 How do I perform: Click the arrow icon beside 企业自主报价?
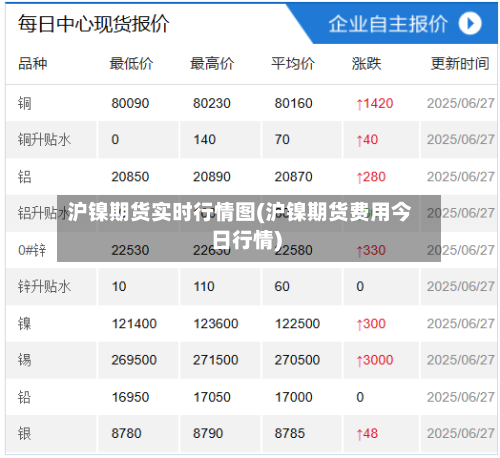pos(470,23)
